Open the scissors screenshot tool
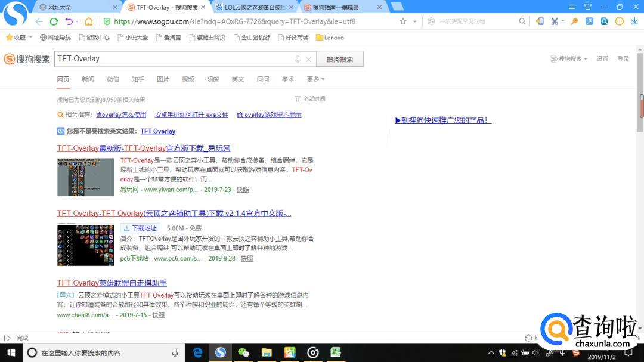Viewport: 644px width, 362px height. (x=555, y=21)
